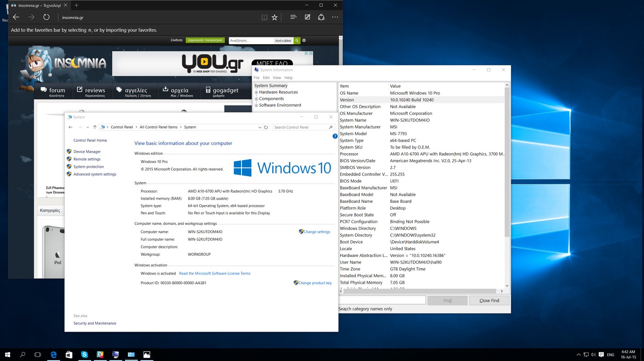Viewport: 644px width, 361px height.
Task: Open Edit menu in System Information
Action: (266, 78)
